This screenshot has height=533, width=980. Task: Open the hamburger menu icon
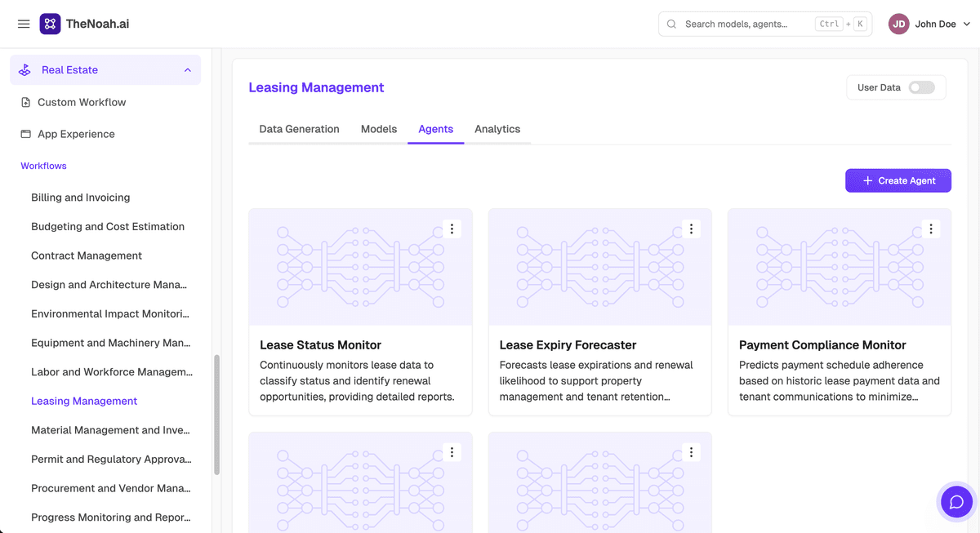(x=24, y=24)
